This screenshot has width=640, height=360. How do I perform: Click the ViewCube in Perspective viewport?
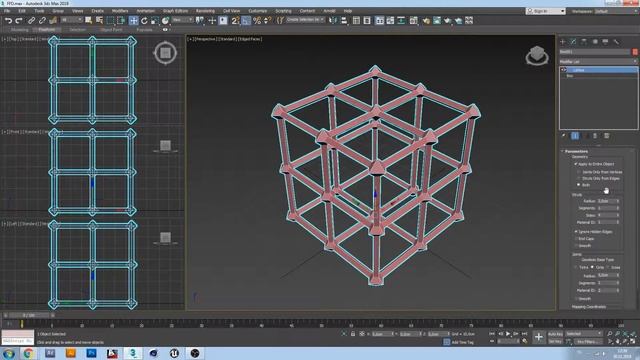coord(537,55)
